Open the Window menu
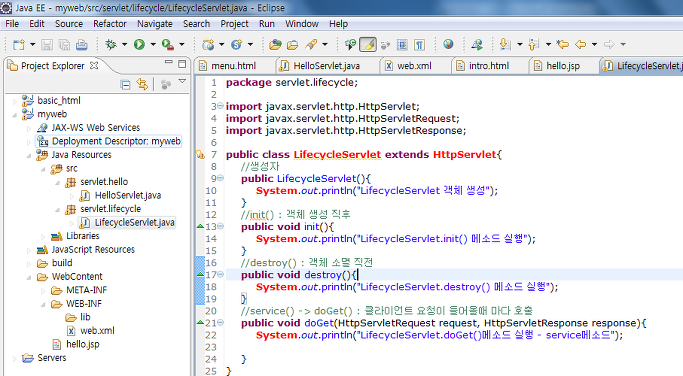The width and height of the screenshot is (683, 376). click(302, 24)
